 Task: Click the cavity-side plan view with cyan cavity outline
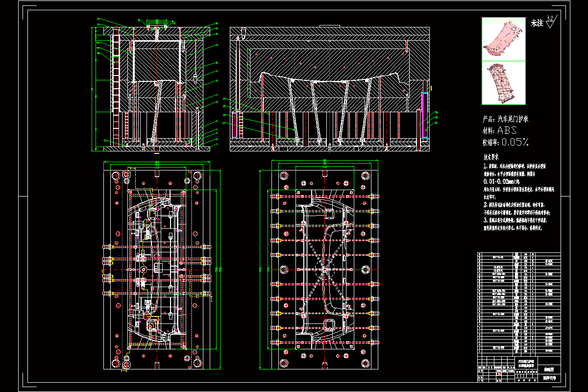[324, 270]
